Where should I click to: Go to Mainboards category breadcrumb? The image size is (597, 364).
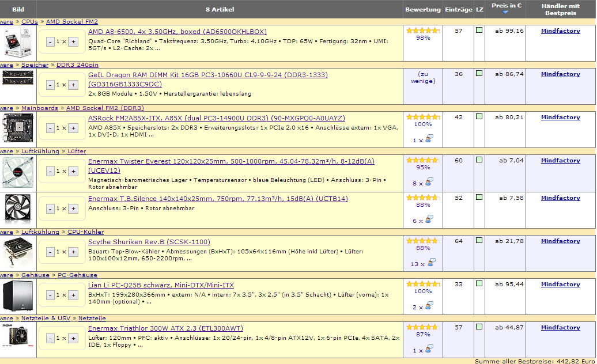[x=40, y=108]
